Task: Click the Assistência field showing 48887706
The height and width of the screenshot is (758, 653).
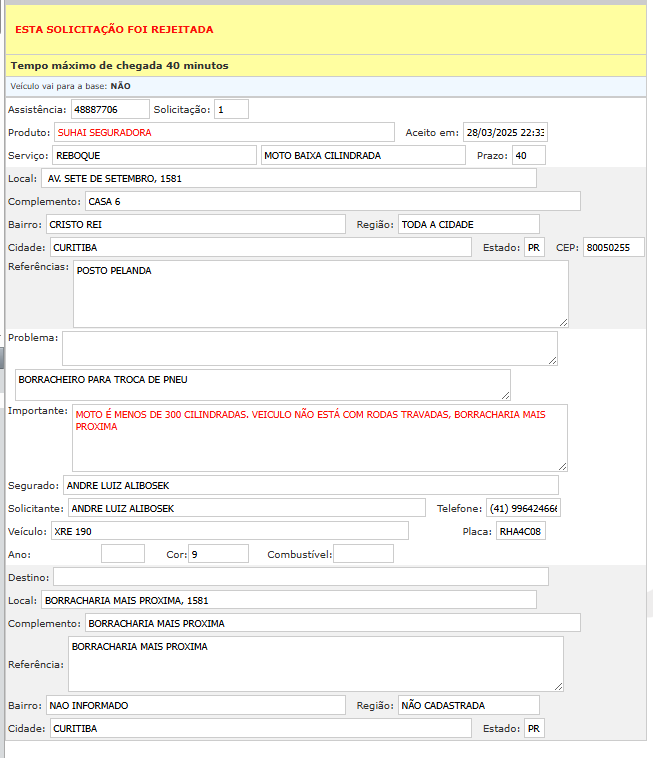Action: click(x=109, y=109)
